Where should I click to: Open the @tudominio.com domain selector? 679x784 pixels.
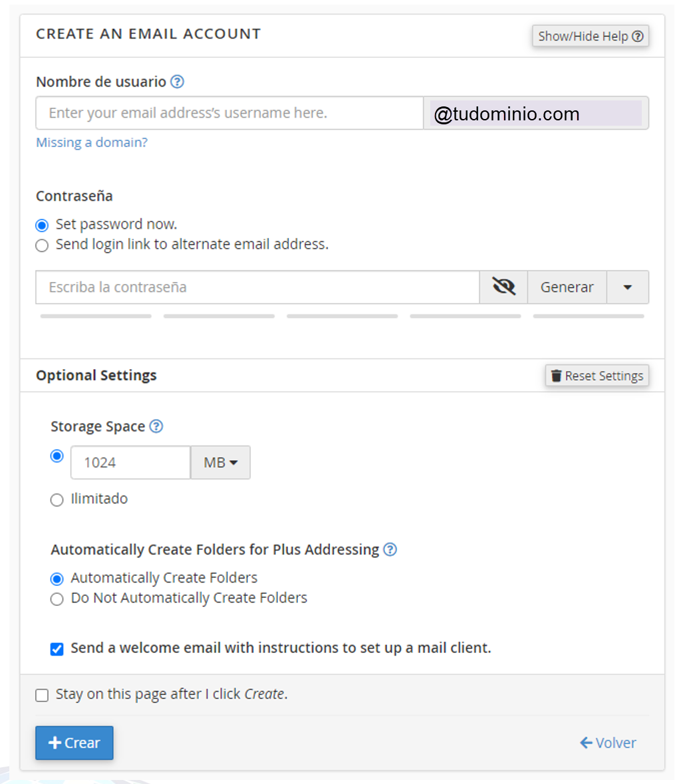point(535,114)
